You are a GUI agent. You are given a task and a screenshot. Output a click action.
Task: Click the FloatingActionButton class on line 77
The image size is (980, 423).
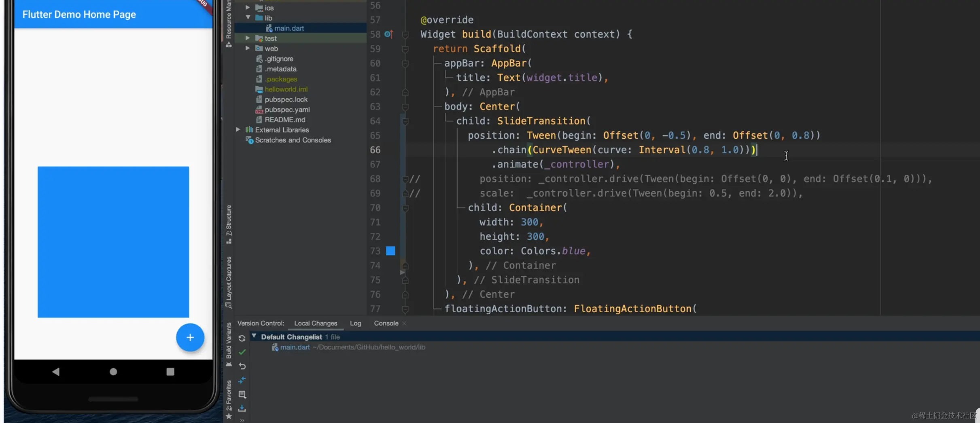point(632,309)
